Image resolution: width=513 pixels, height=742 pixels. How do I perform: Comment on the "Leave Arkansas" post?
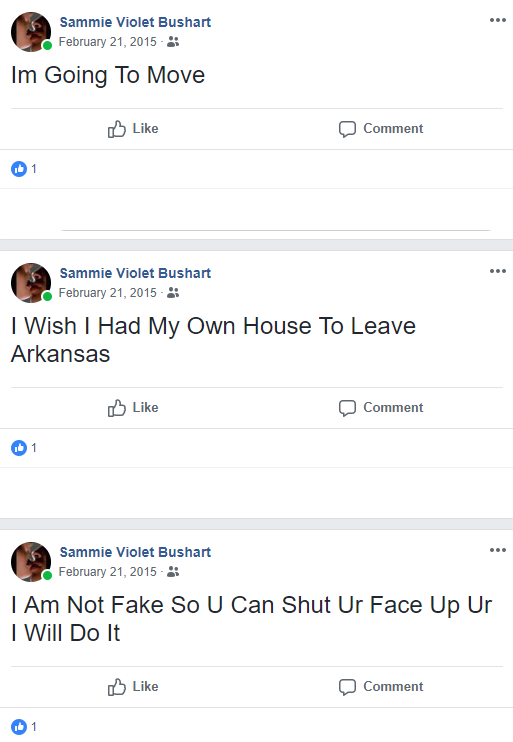[381, 408]
